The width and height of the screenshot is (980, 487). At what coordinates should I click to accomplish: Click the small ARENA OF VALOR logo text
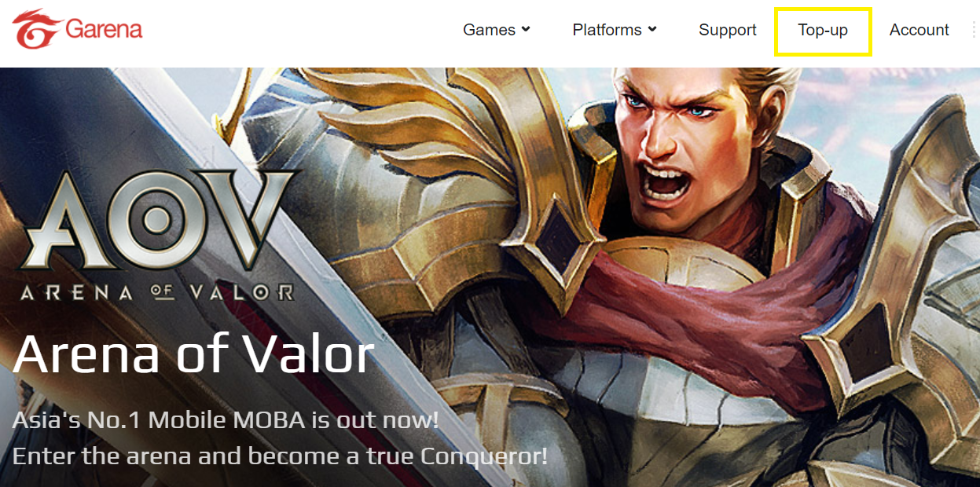tap(157, 293)
